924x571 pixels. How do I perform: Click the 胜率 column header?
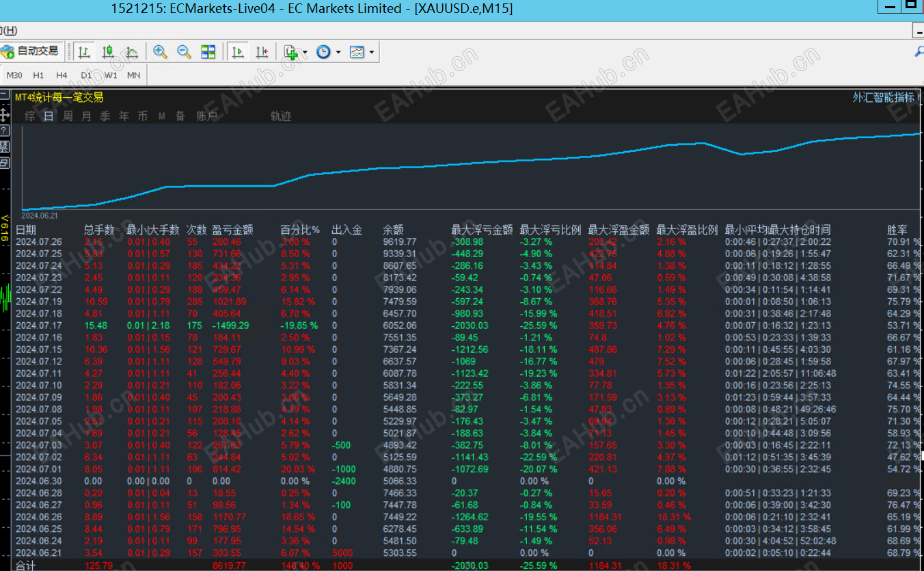click(x=898, y=230)
